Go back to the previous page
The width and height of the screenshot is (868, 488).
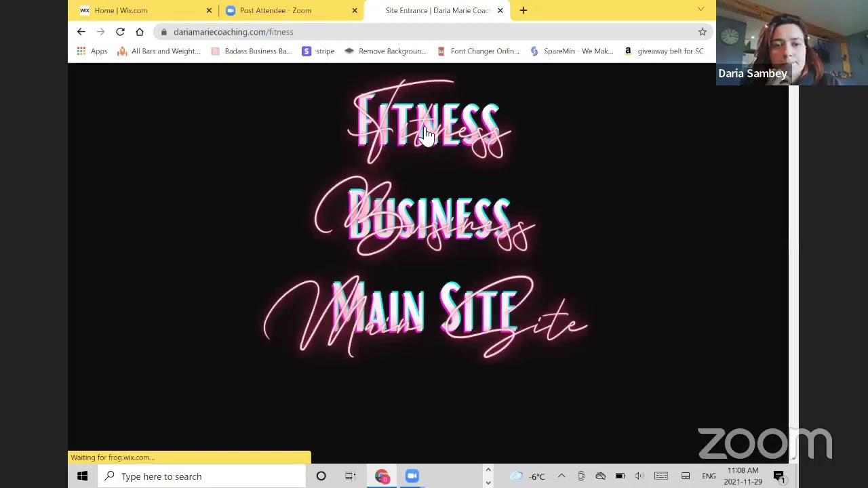click(x=81, y=32)
